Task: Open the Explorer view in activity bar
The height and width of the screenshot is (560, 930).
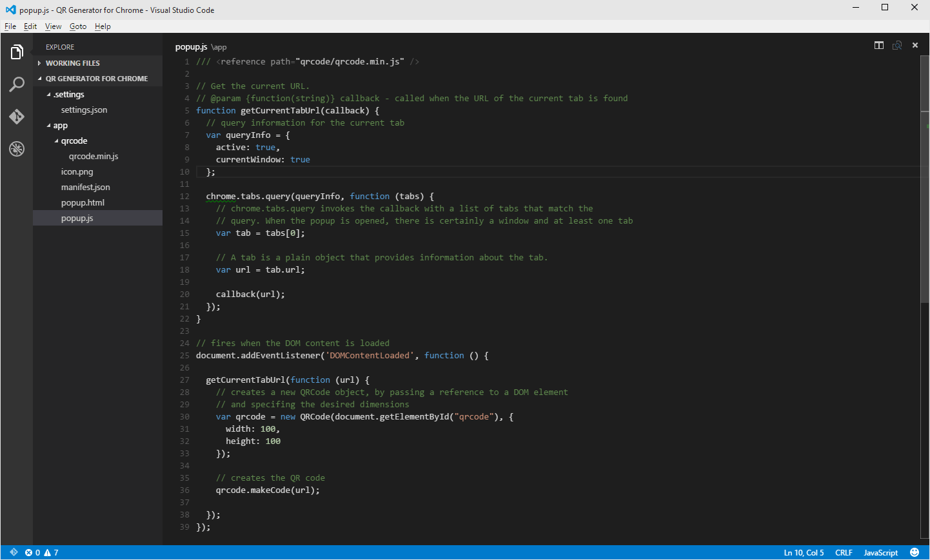Action: tap(17, 52)
